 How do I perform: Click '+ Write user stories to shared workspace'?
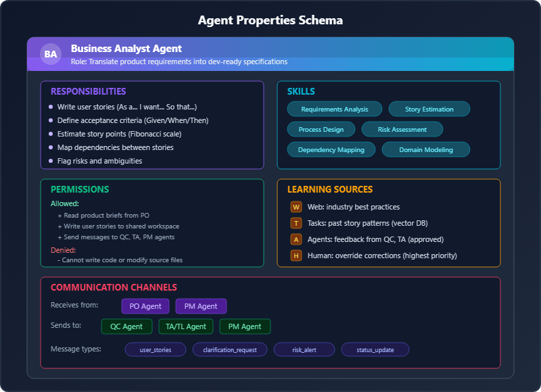click(x=118, y=226)
